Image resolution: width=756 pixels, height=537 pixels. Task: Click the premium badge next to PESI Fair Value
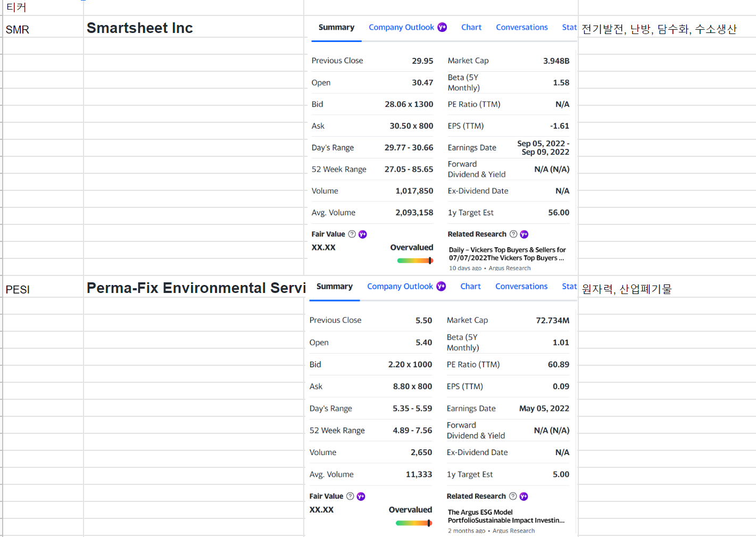(361, 497)
